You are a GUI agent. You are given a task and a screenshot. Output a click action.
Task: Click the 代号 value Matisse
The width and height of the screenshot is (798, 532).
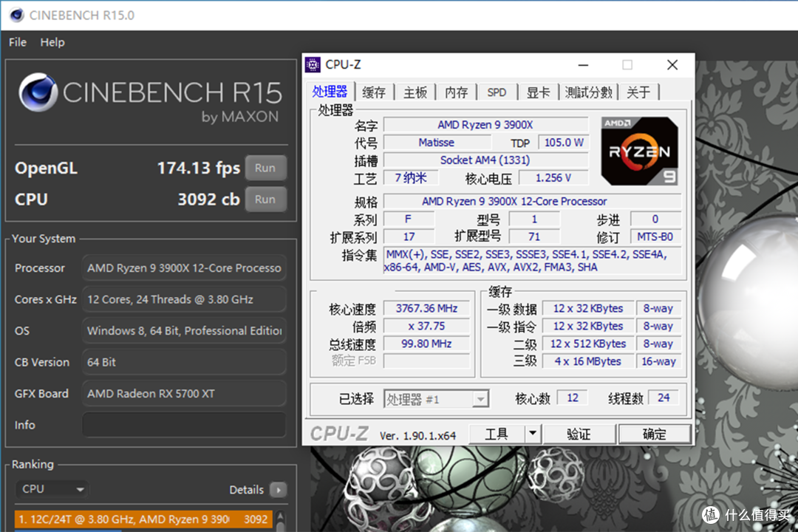(x=436, y=143)
